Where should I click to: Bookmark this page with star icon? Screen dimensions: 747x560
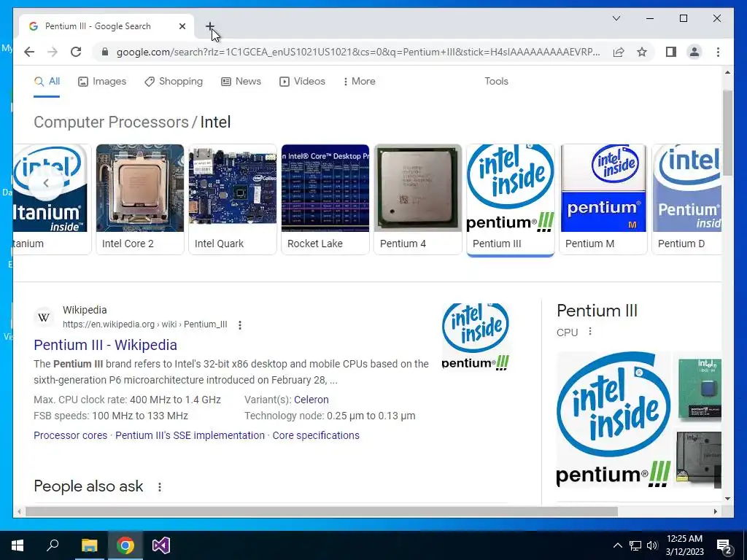[x=642, y=52]
